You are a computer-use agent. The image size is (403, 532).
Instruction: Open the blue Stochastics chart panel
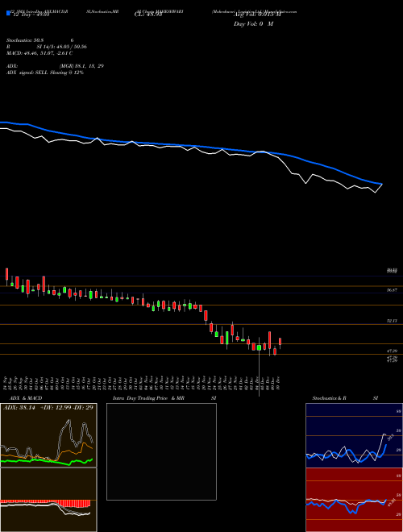[x=354, y=435]
